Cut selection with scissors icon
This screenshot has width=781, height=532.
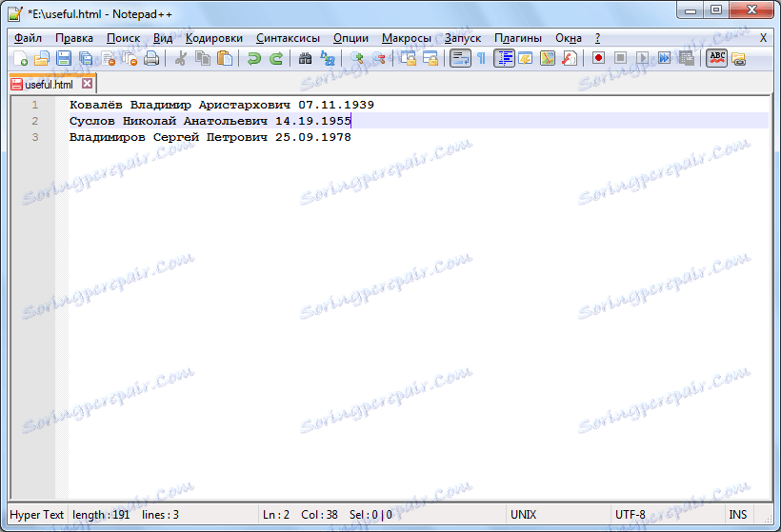(180, 59)
